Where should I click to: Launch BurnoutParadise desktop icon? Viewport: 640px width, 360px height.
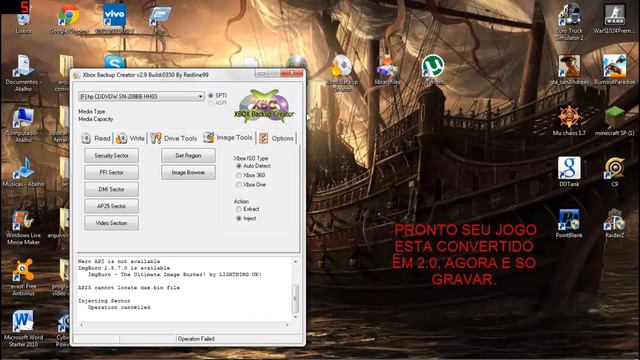click(x=614, y=69)
